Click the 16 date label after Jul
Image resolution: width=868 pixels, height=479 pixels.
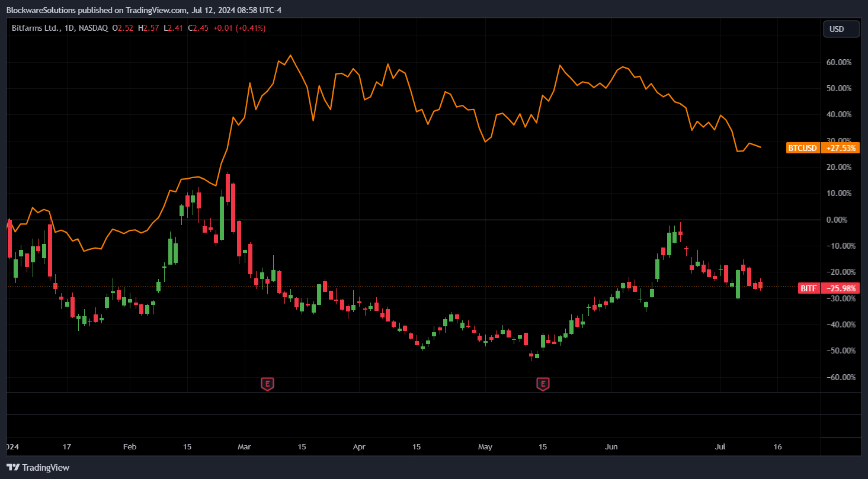pos(777,446)
